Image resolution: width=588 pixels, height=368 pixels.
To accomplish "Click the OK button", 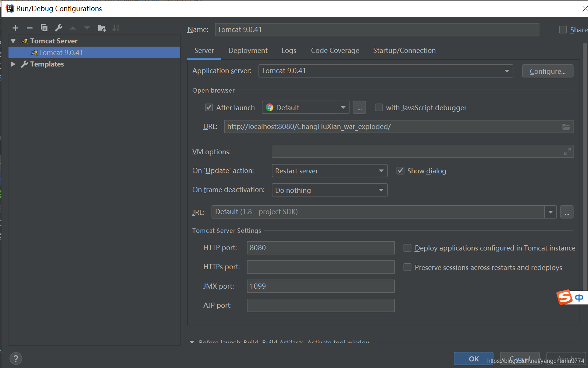I will tap(474, 359).
